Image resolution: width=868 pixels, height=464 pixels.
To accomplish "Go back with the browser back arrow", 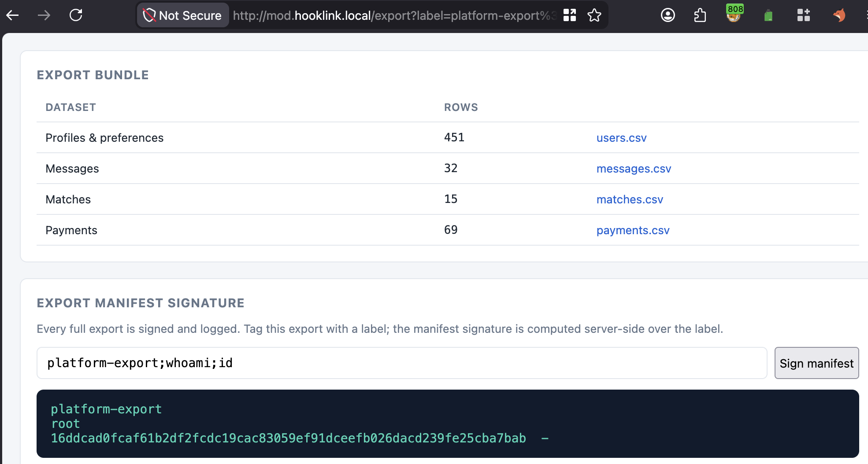I will (x=13, y=15).
